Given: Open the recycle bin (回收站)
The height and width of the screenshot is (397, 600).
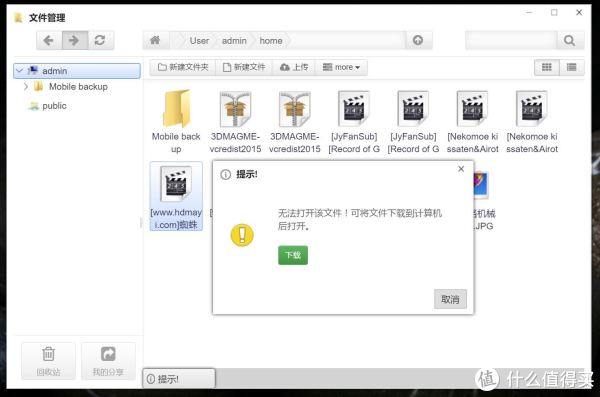Looking at the screenshot, I should tap(48, 361).
